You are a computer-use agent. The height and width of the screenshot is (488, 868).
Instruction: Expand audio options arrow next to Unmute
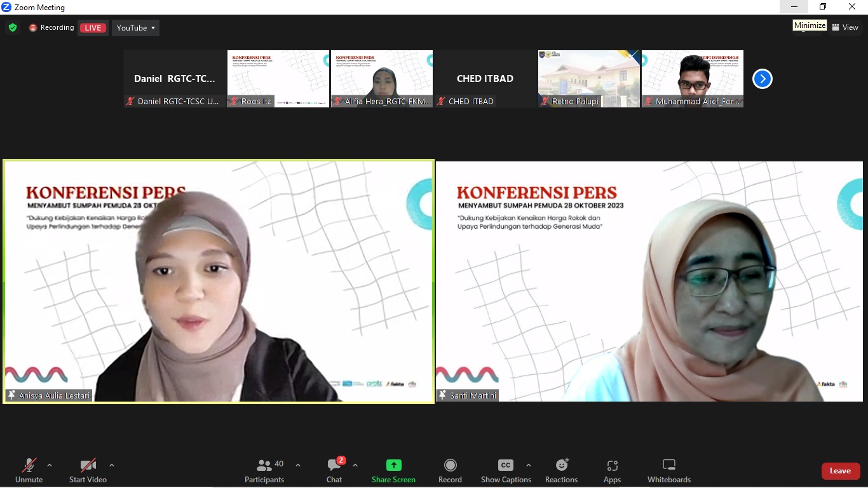50,465
